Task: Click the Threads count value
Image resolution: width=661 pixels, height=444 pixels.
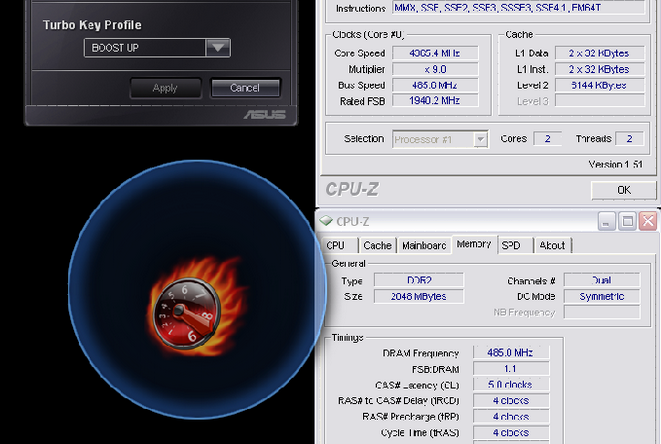Action: [x=629, y=139]
